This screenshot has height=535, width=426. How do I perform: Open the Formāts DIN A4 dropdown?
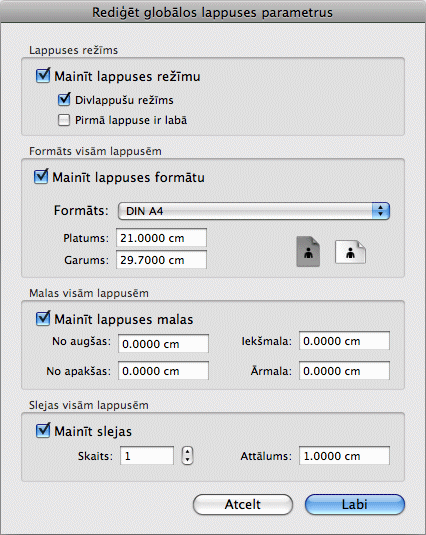(254, 211)
